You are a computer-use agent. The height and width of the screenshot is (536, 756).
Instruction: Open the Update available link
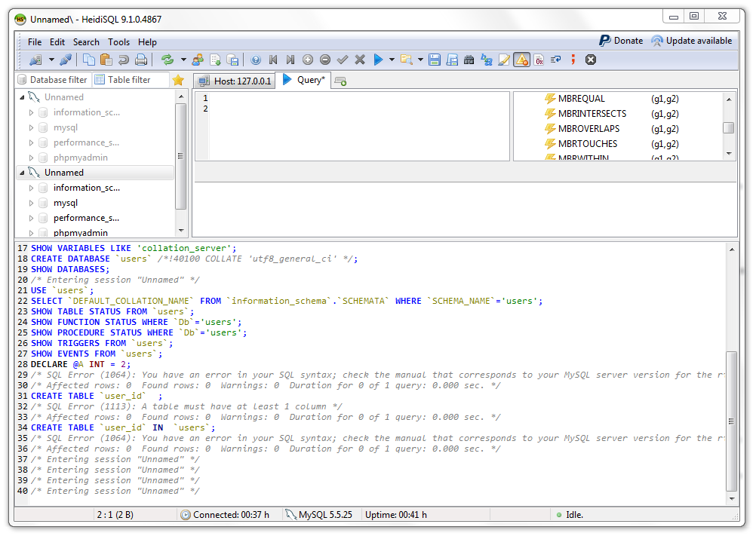698,40
